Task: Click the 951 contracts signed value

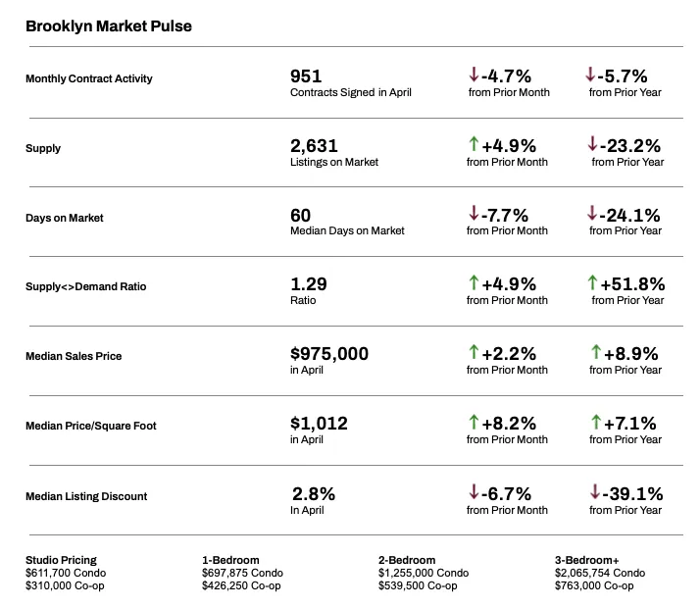Action: [306, 76]
